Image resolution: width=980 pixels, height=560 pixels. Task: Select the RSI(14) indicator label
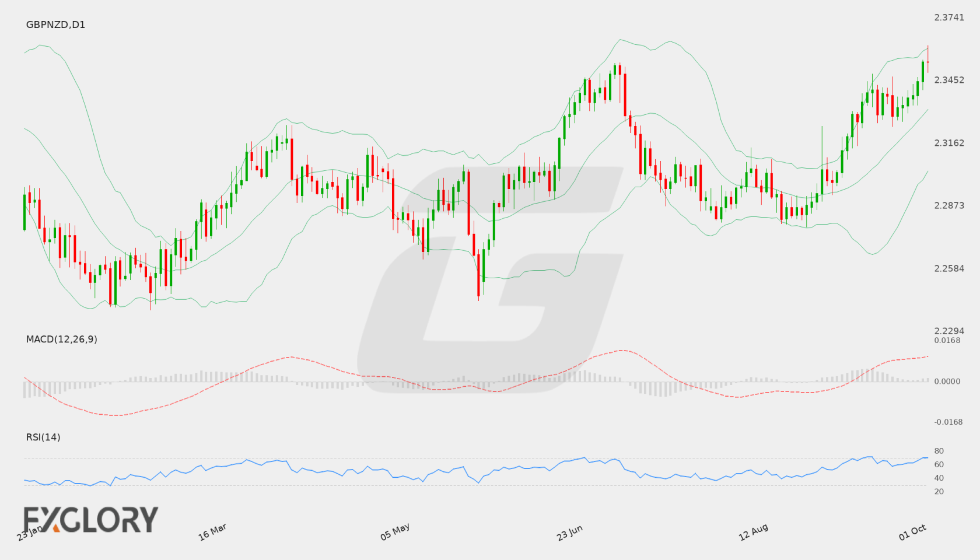pyautogui.click(x=43, y=437)
